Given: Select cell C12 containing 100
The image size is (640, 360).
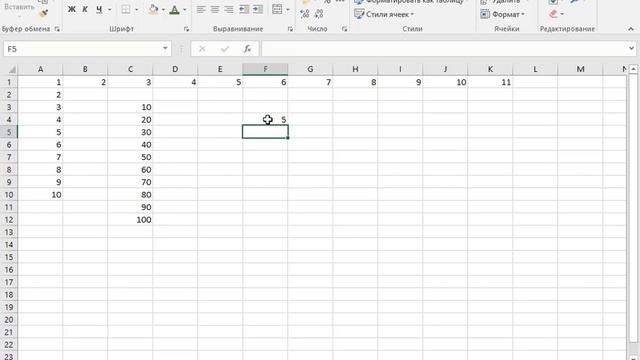Looking at the screenshot, I should (130, 220).
